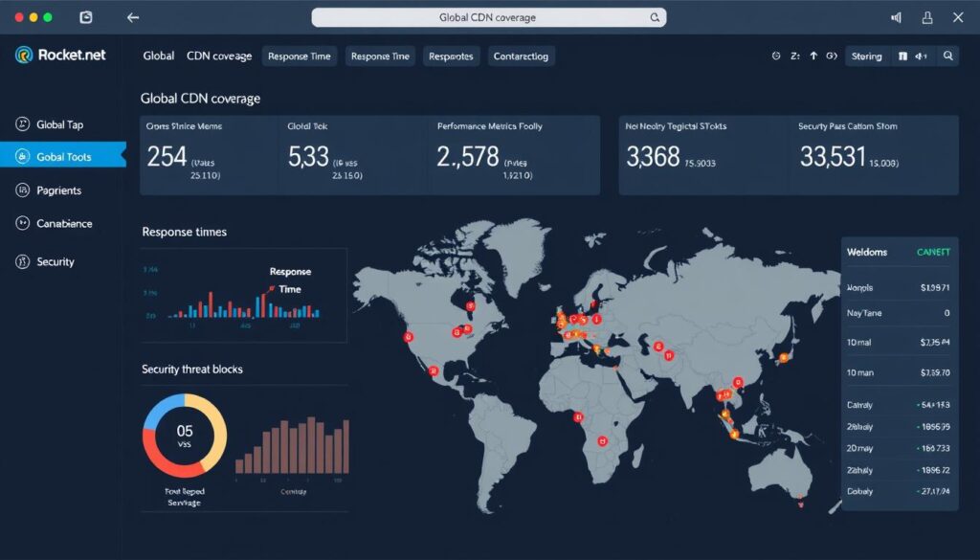Select the CDN coverage tab

click(219, 56)
